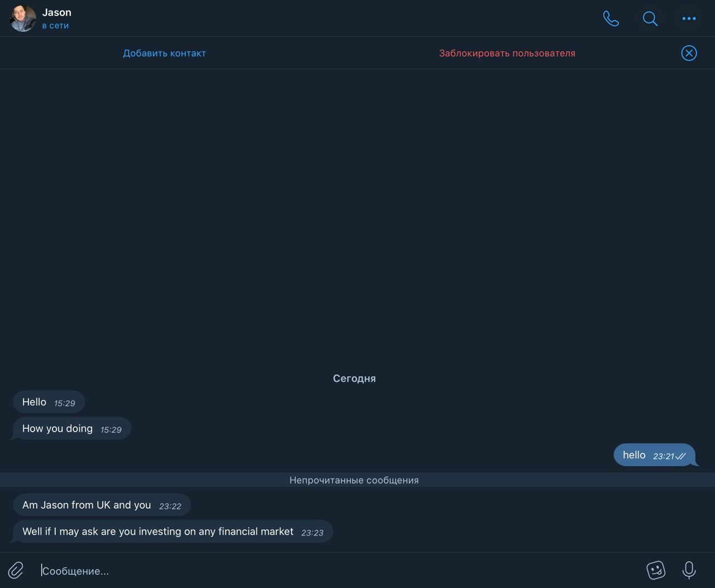Click the Сегодня date label
The width and height of the screenshot is (715, 588).
[x=354, y=379]
